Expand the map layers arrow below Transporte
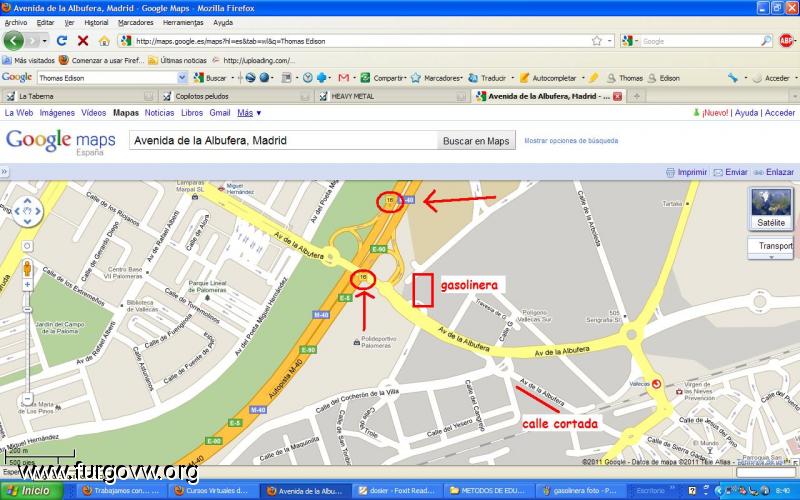The image size is (800, 500). (771, 257)
